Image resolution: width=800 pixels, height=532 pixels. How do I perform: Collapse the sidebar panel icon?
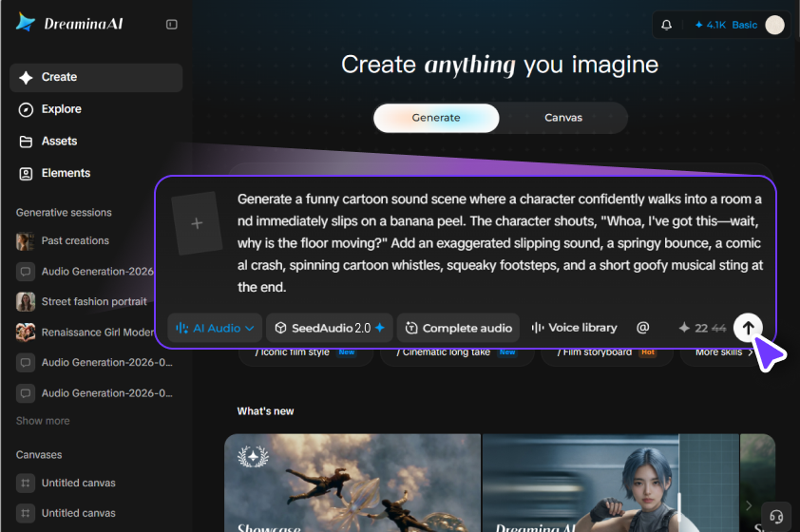coord(171,25)
